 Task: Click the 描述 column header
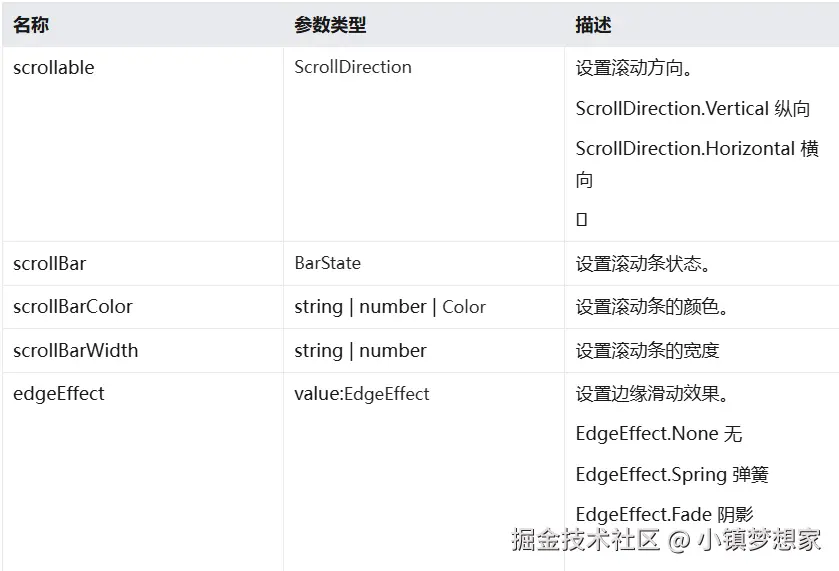tap(593, 25)
